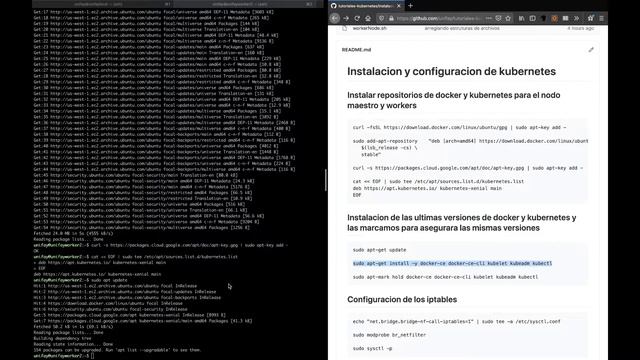Viewport: 640px width, 360px height.
Task: Click the 'sudo apt-mark hold' code line
Action: point(445,277)
